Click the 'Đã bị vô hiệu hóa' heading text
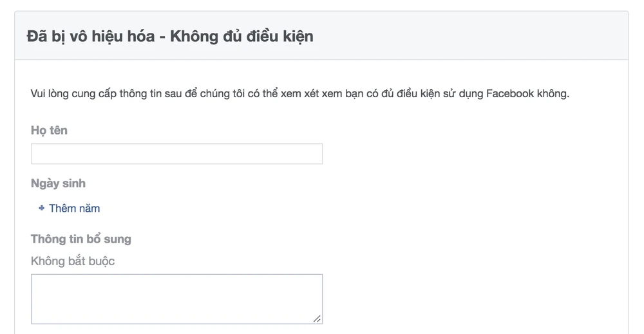Image resolution: width=644 pixels, height=334 pixels. pyautogui.click(x=90, y=36)
